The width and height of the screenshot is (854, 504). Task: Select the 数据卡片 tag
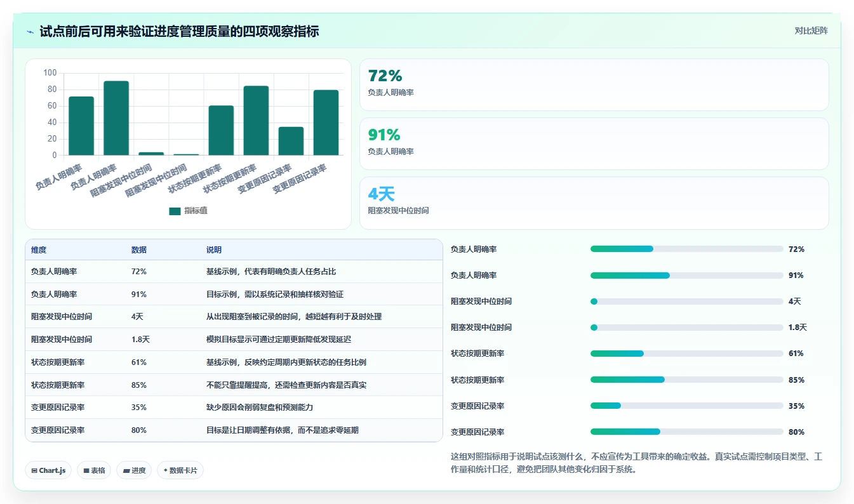(180, 470)
